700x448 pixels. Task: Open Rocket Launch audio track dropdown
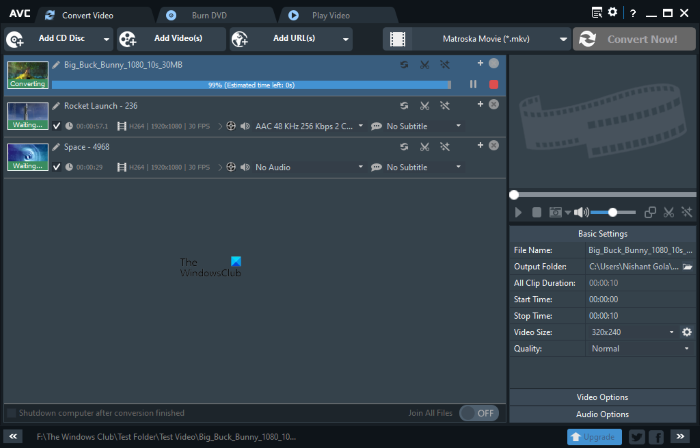tap(361, 126)
